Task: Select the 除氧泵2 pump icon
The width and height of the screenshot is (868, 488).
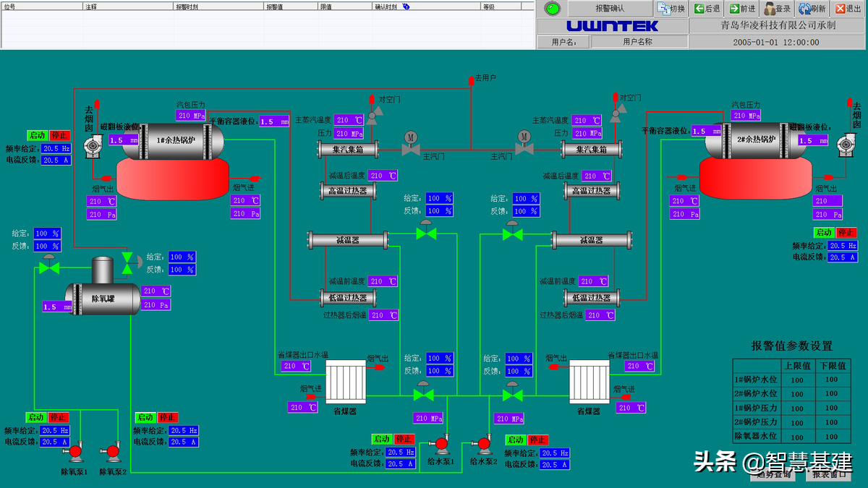Action: pyautogui.click(x=112, y=452)
